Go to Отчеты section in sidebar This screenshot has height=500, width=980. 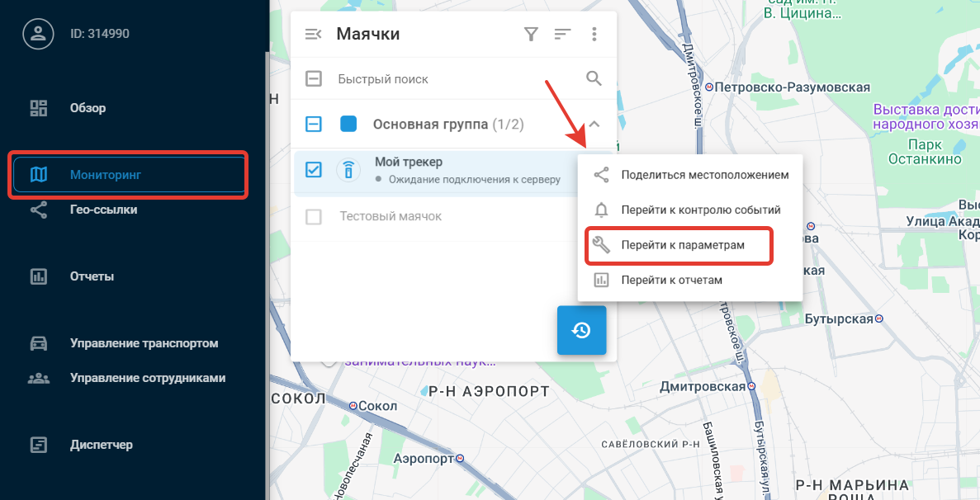(91, 276)
